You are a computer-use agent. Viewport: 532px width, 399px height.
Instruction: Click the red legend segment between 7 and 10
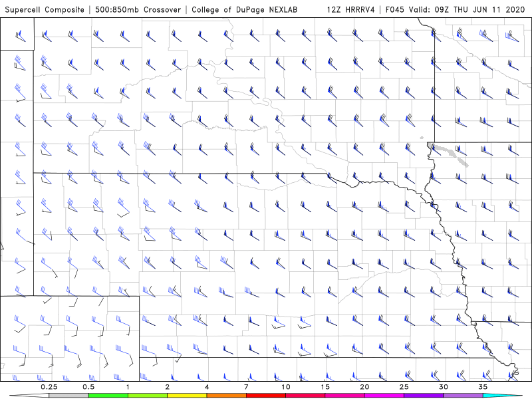point(266,396)
